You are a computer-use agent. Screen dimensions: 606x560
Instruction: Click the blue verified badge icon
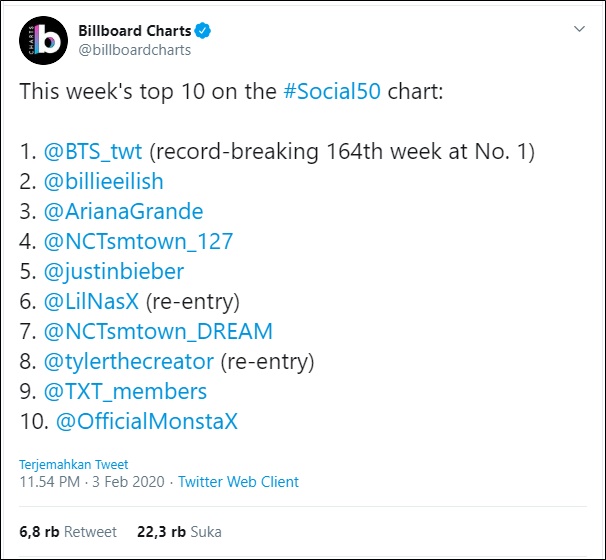click(x=203, y=31)
